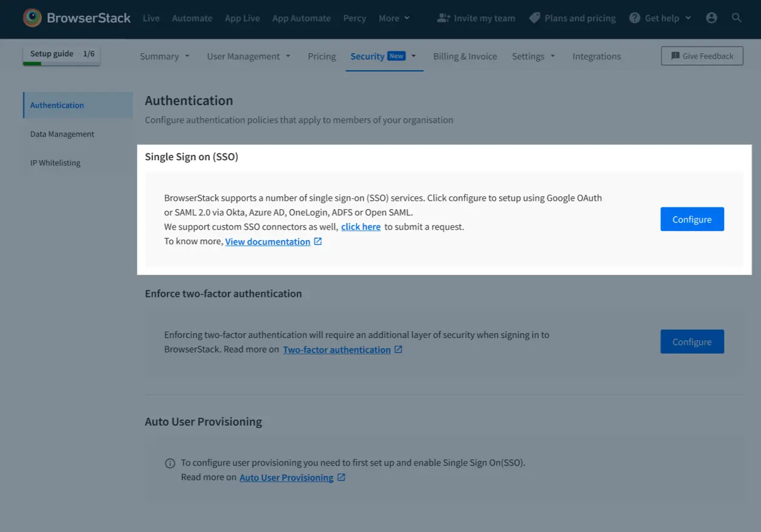Open the 'click here' SSO request link

(x=361, y=227)
